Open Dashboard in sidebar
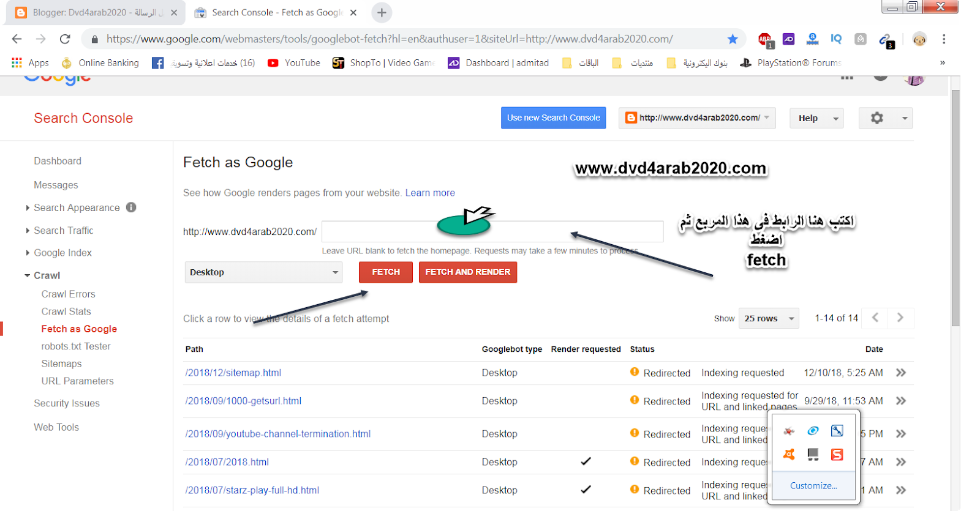 (x=58, y=161)
